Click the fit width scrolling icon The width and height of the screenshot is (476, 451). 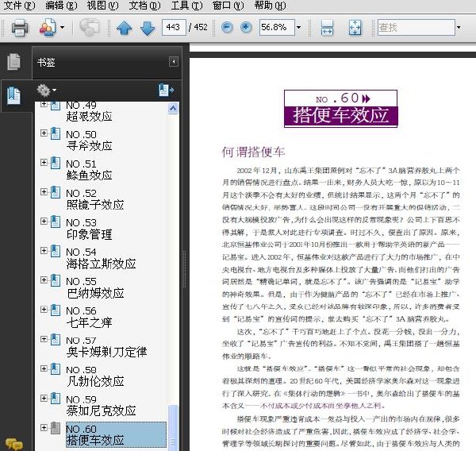(327, 28)
